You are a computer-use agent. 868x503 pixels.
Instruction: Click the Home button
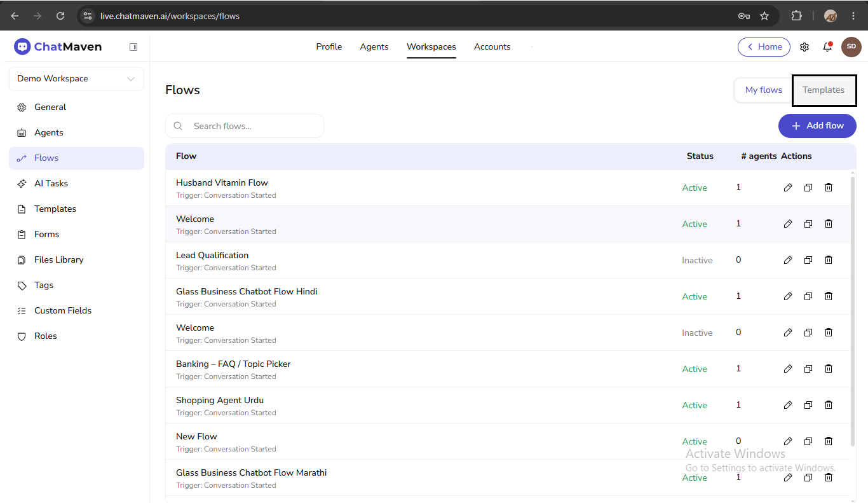[764, 47]
